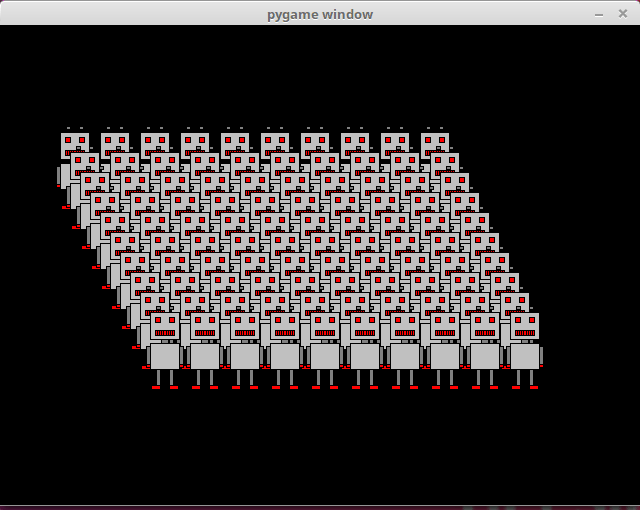Image resolution: width=640 pixels, height=510 pixels.
Task: Click the second robot head in the back row
Action: click(115, 142)
